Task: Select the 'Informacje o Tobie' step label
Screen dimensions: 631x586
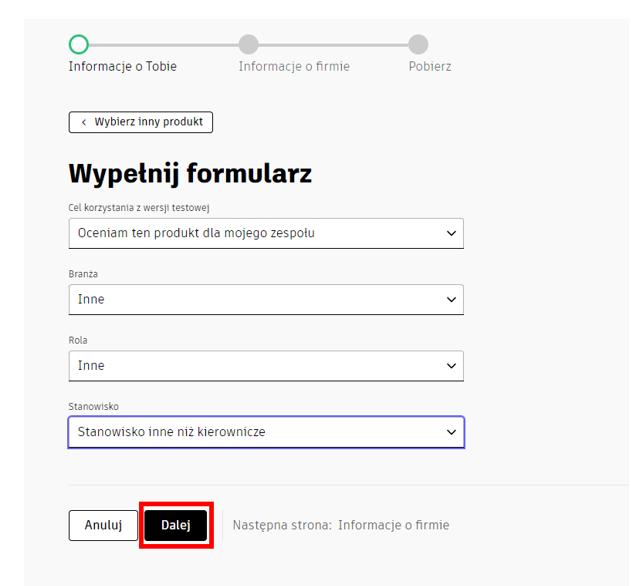Action: pyautogui.click(x=122, y=67)
